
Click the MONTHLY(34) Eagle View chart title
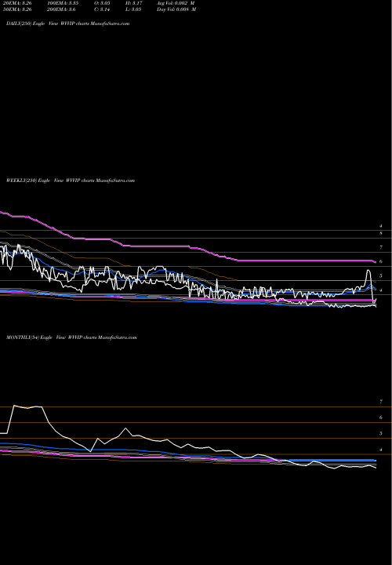(71, 337)
